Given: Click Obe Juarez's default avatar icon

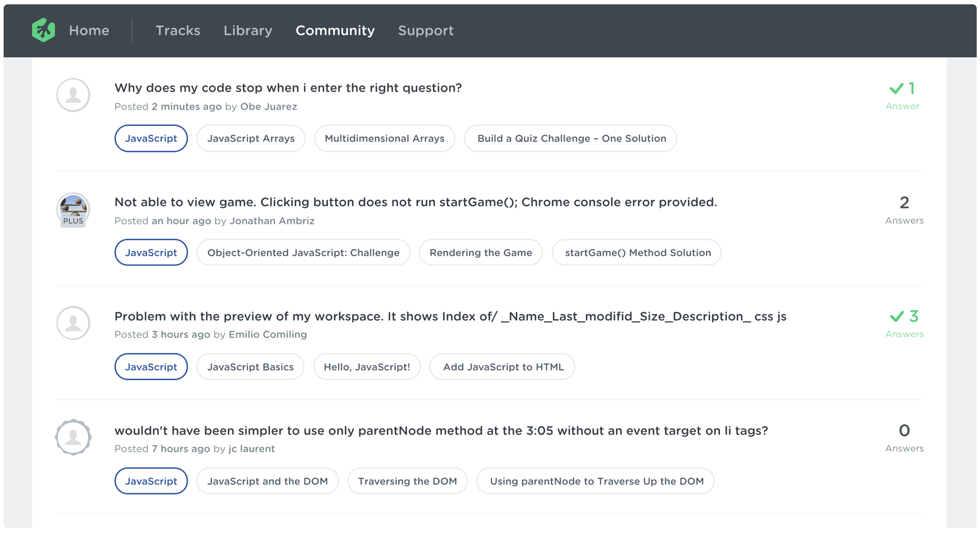Looking at the screenshot, I should [x=73, y=95].
